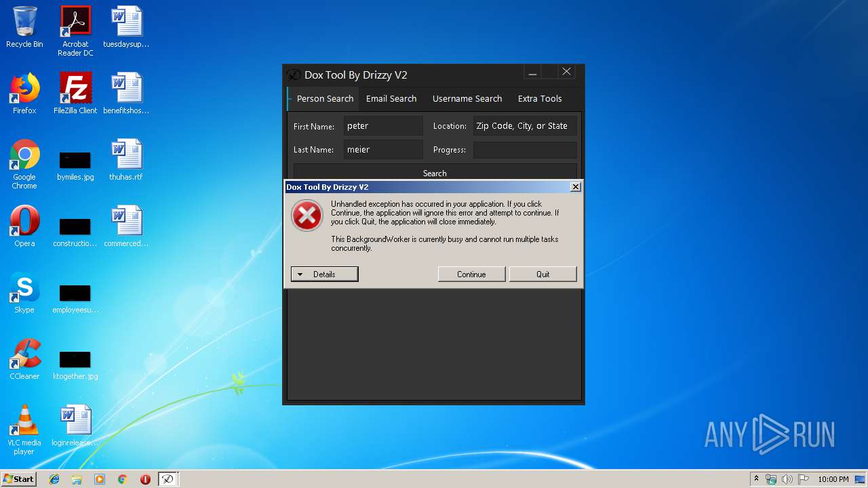Select the loginreleas Word document icon
Screen dimensions: 868x488
(x=75, y=426)
